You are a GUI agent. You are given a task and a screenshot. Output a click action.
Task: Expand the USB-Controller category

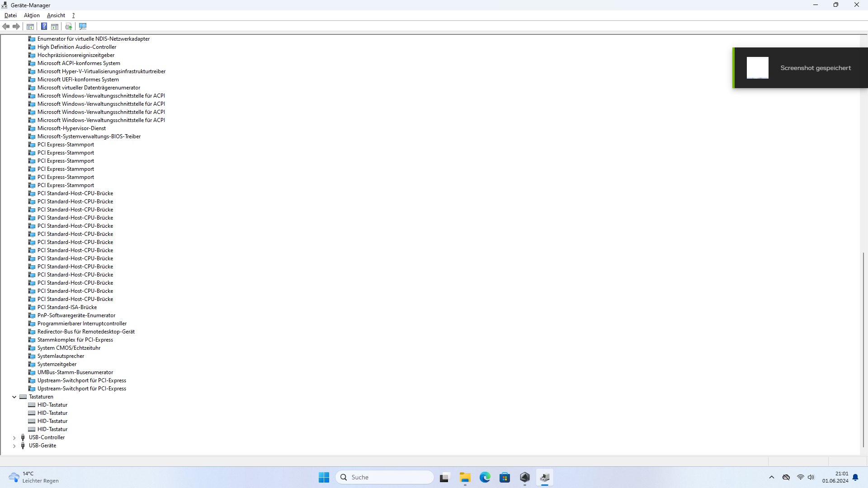click(x=14, y=438)
